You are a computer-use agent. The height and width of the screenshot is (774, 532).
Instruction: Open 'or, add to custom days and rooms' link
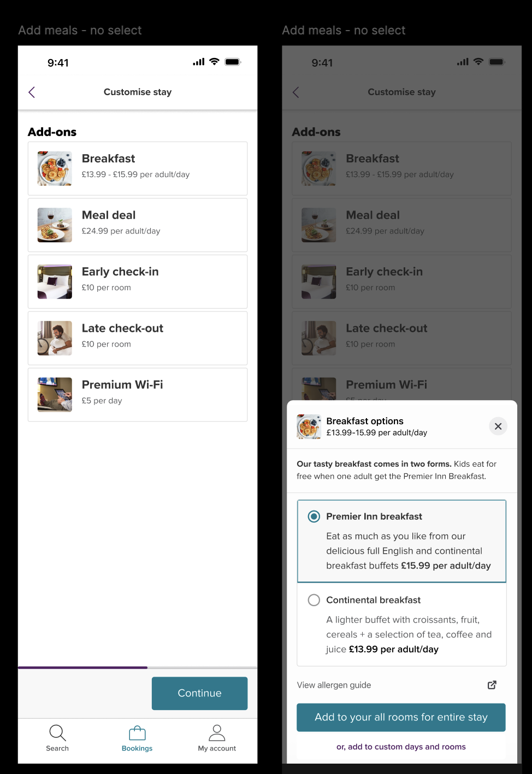click(401, 747)
